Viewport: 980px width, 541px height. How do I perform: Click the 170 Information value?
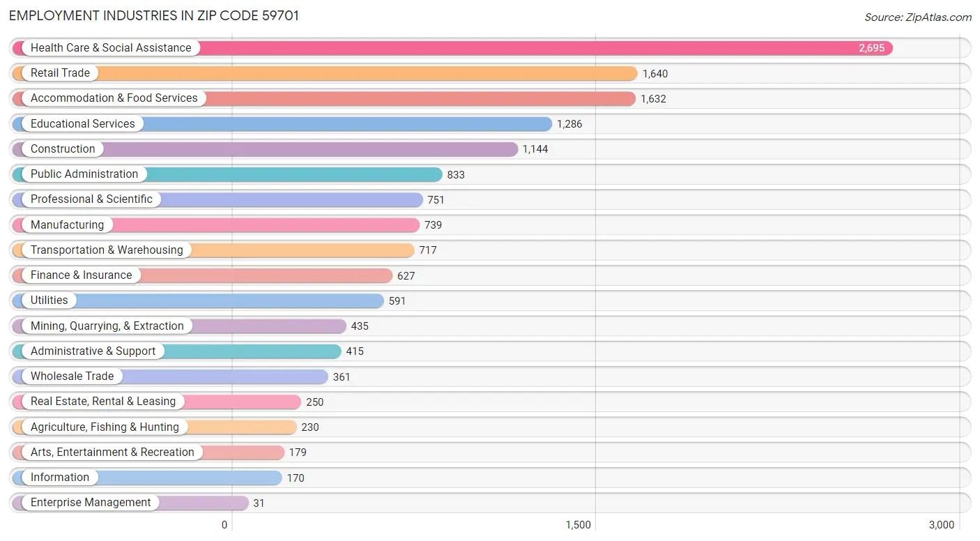pyautogui.click(x=296, y=478)
